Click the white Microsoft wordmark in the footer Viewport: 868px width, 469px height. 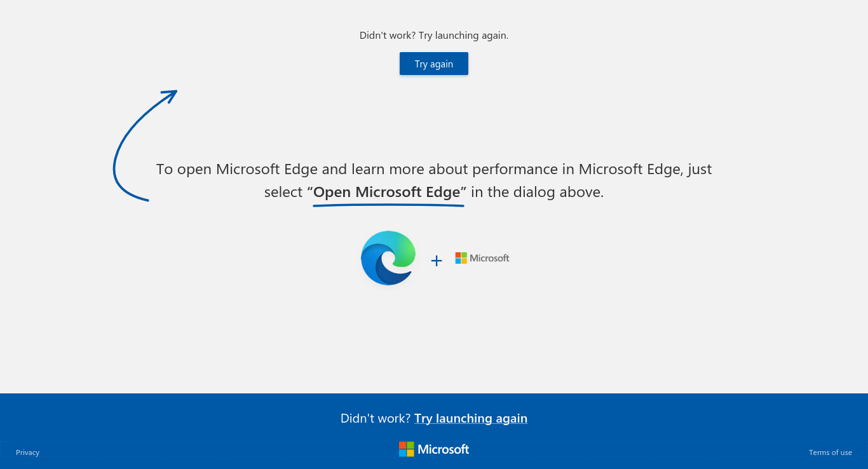(444, 449)
